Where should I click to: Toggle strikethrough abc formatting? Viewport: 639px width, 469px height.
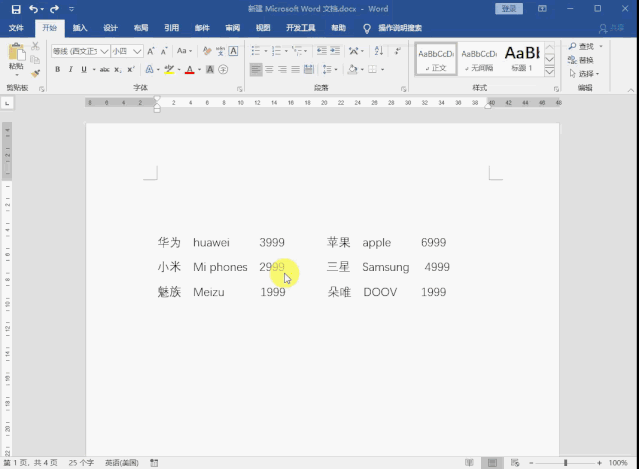[105, 69]
